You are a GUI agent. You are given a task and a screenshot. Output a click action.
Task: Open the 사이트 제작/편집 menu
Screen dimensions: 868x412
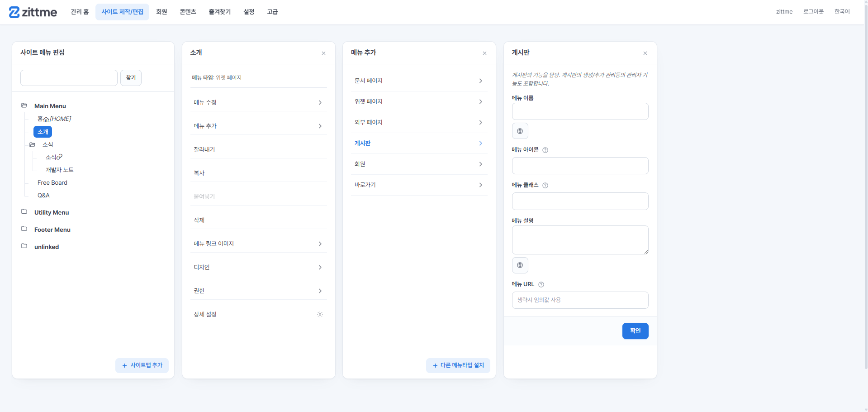pyautogui.click(x=122, y=12)
